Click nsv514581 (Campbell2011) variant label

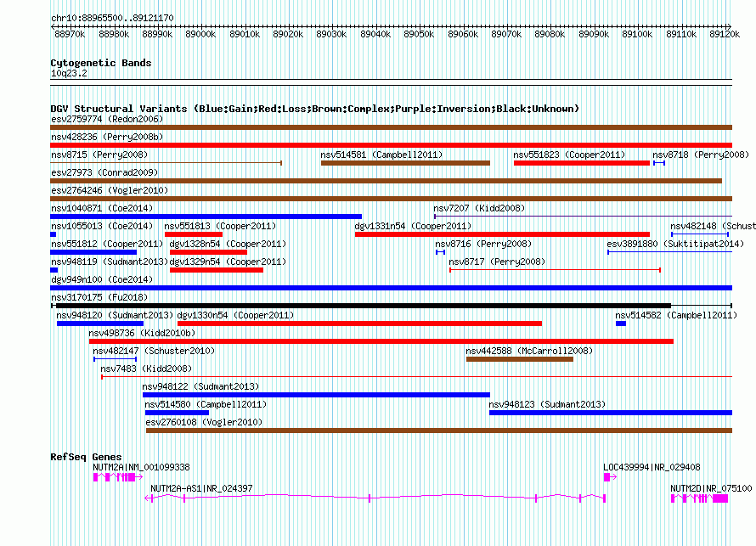pos(382,155)
